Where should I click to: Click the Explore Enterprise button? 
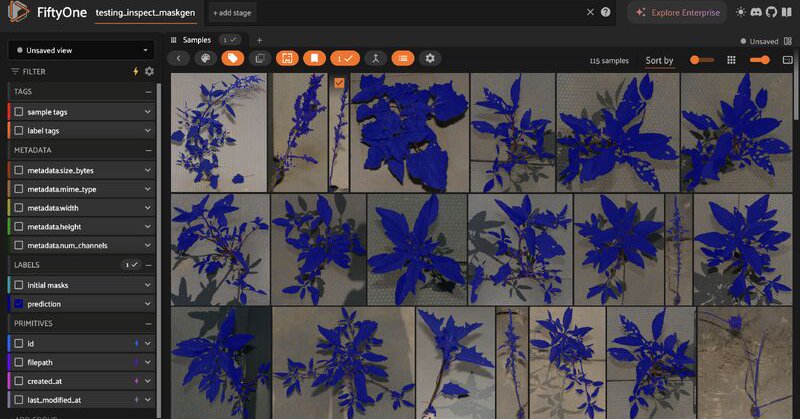tap(678, 12)
